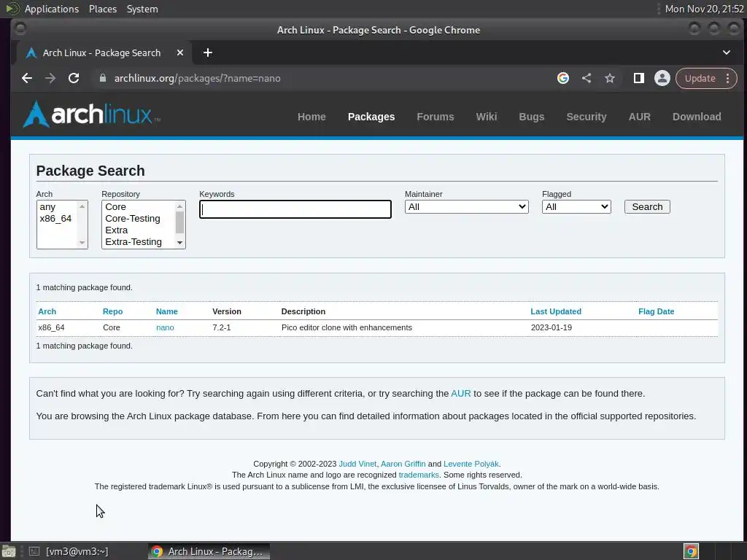Open the nano package link

pos(165,327)
